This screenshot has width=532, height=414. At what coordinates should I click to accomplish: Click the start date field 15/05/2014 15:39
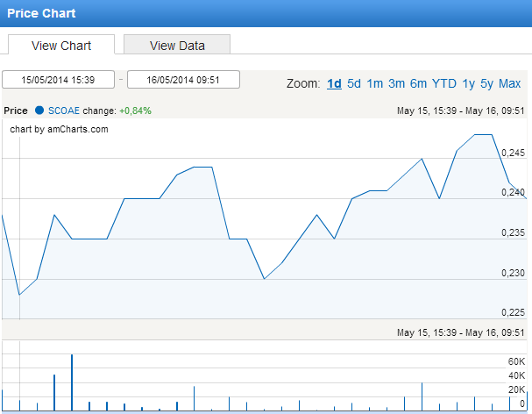60,80
